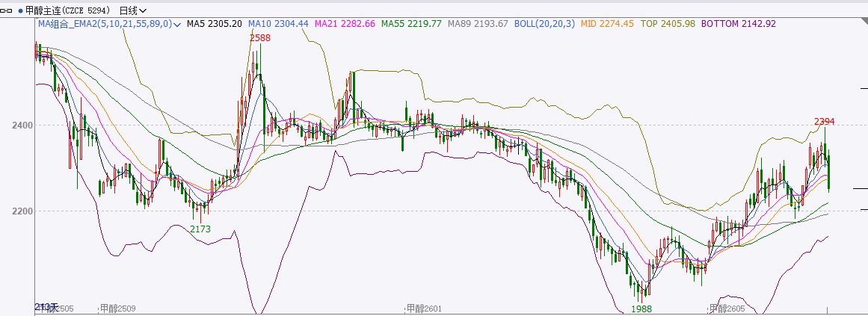Click the 甲醇2601 contract label on time axis
Viewport: 868px width, 316px height.
423,309
